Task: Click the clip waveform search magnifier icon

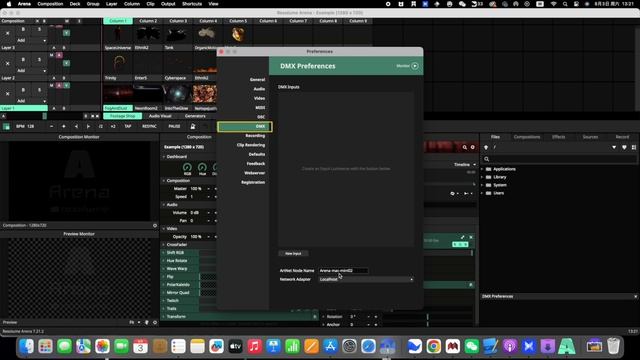Action: 464,147
